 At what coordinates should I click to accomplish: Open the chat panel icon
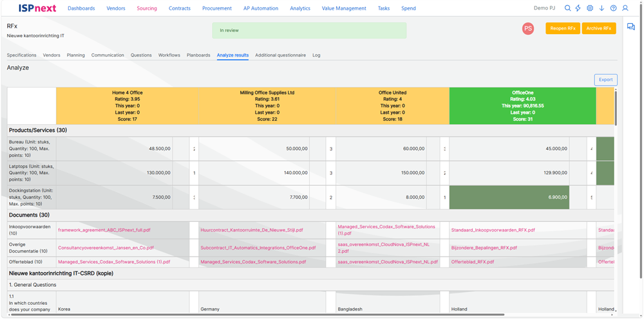pos(631,26)
